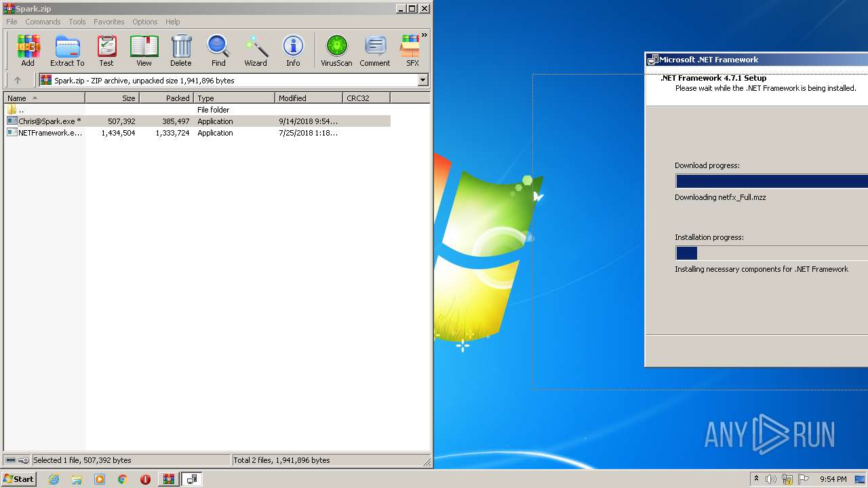Select NETFramework.e... file row

tap(197, 133)
